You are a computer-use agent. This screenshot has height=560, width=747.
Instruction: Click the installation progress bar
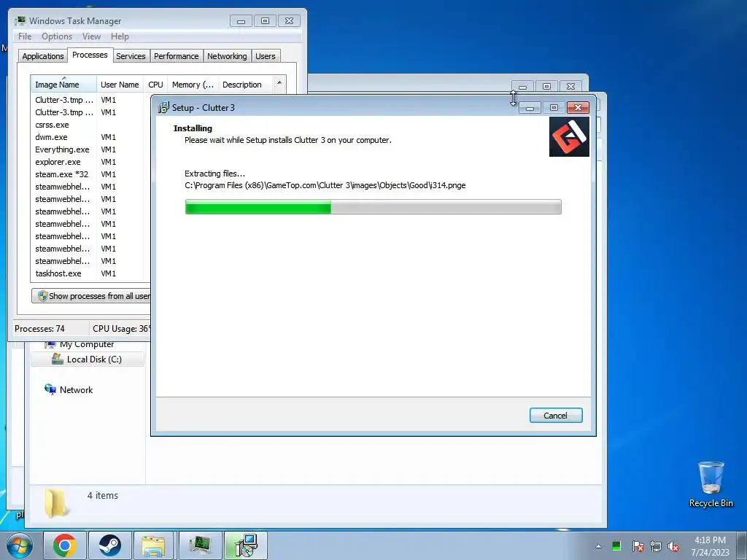[373, 206]
